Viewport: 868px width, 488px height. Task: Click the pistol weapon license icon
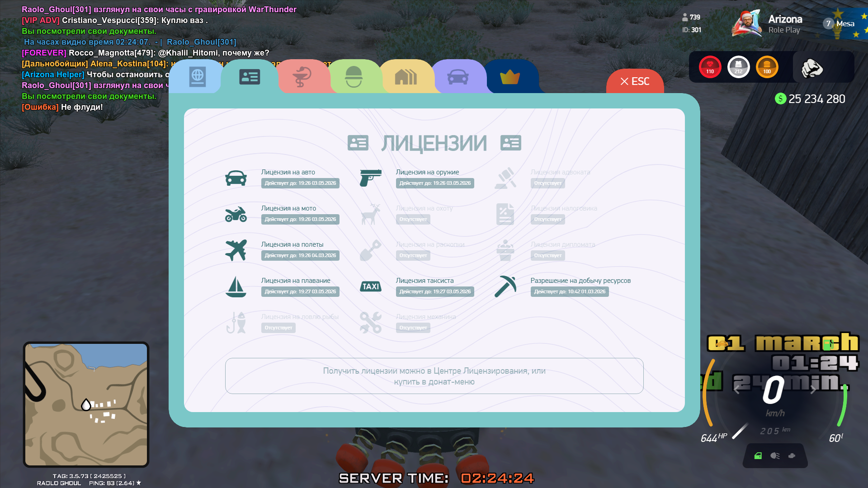(x=371, y=178)
